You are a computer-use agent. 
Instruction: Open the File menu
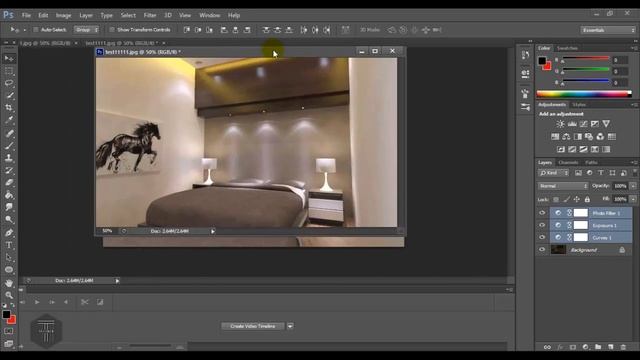27,15
